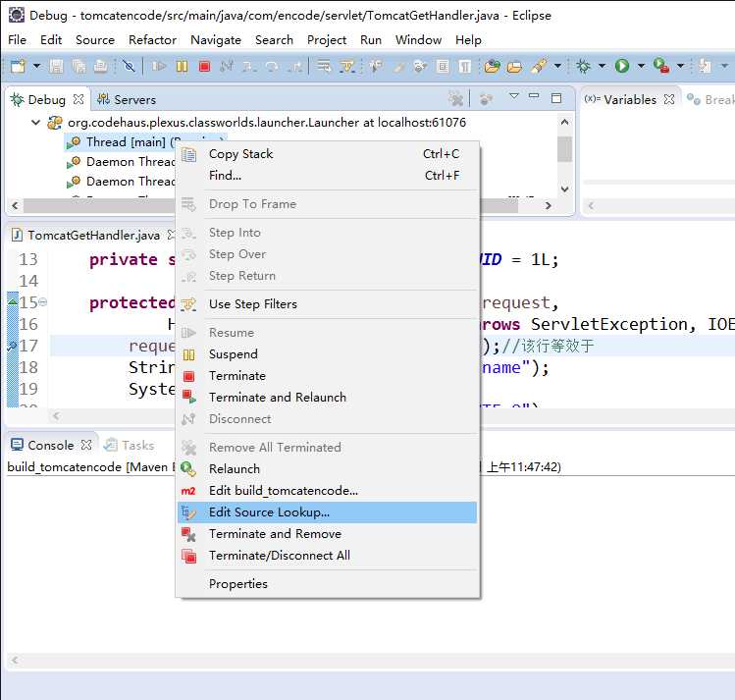
Task: Click the Save All toolbar icon
Action: (79, 66)
